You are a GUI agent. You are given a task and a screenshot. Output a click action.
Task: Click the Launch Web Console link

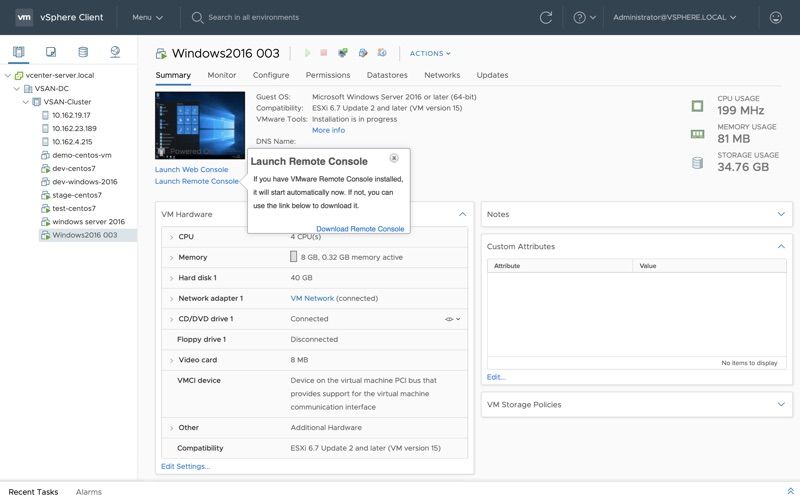coord(191,169)
